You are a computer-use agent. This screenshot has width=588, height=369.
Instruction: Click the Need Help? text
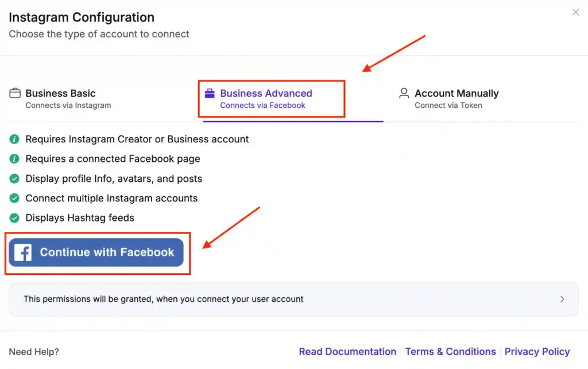(33, 351)
